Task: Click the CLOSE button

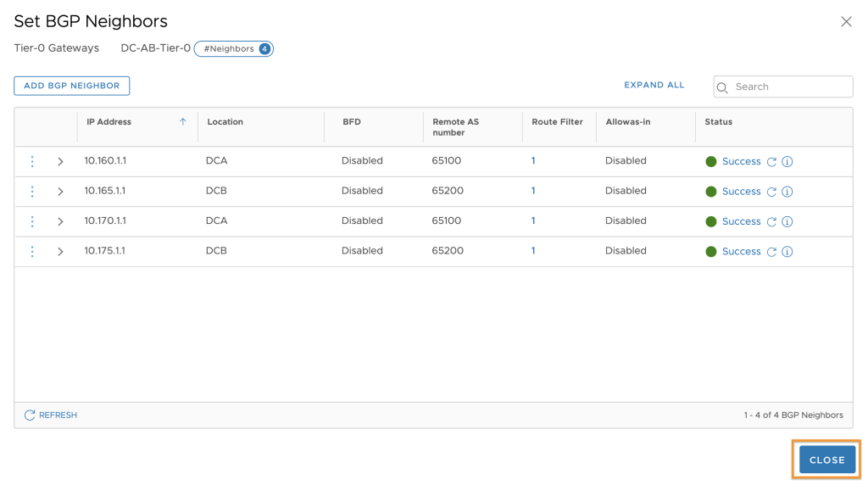Action: click(x=827, y=460)
